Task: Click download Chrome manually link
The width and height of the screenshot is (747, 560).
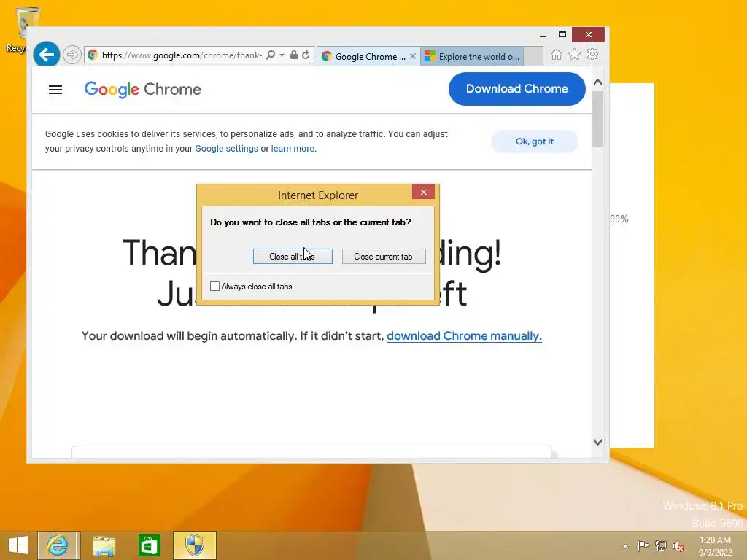Action: pyautogui.click(x=464, y=335)
